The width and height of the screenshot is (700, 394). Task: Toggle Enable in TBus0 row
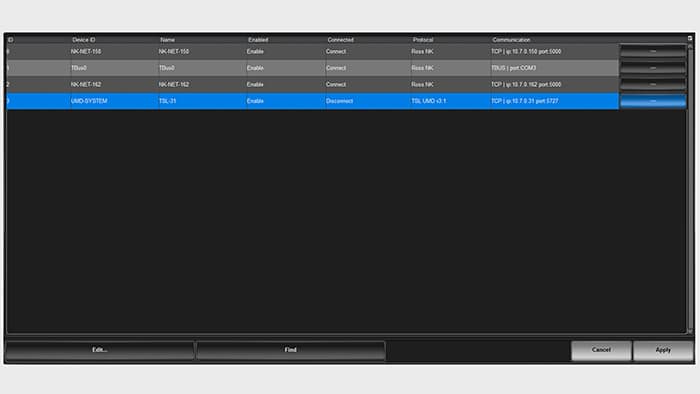[x=255, y=68]
